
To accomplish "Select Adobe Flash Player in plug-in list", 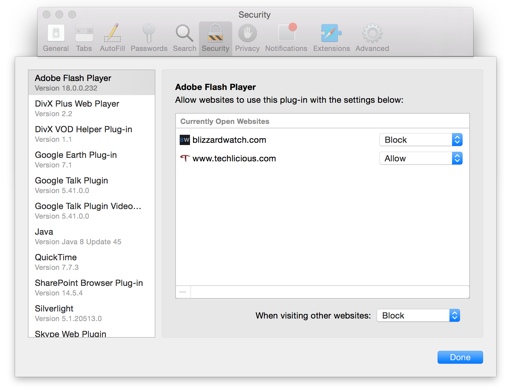I will pyautogui.click(x=92, y=82).
